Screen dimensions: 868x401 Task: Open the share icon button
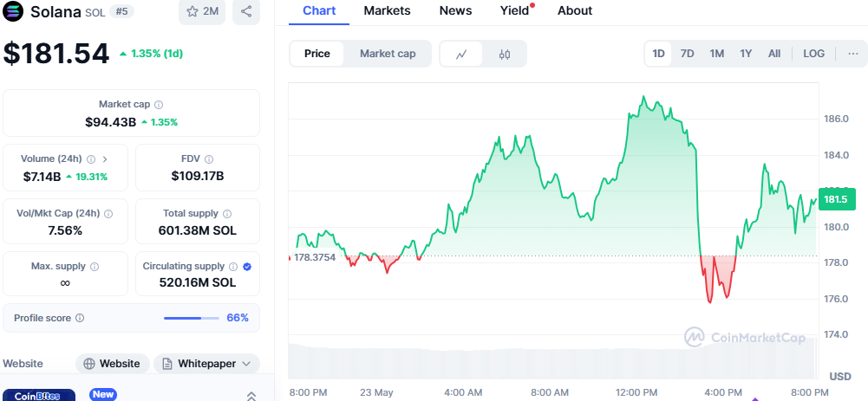[246, 11]
